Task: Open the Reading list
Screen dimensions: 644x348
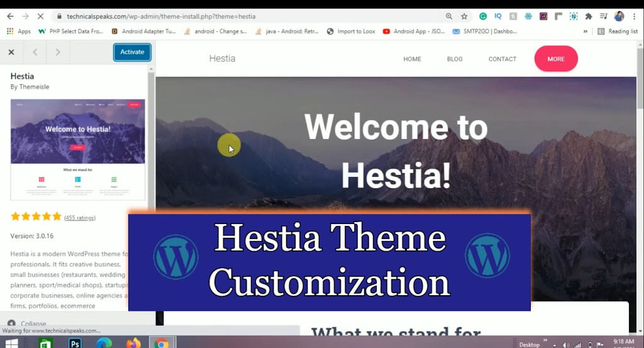Action: 618,31
